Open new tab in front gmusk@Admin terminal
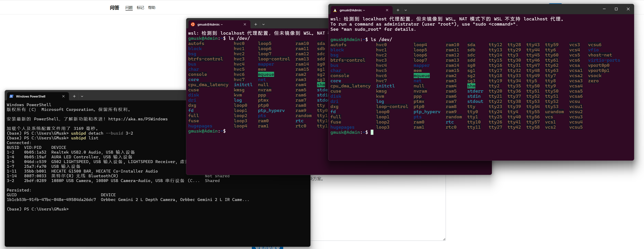 [398, 10]
